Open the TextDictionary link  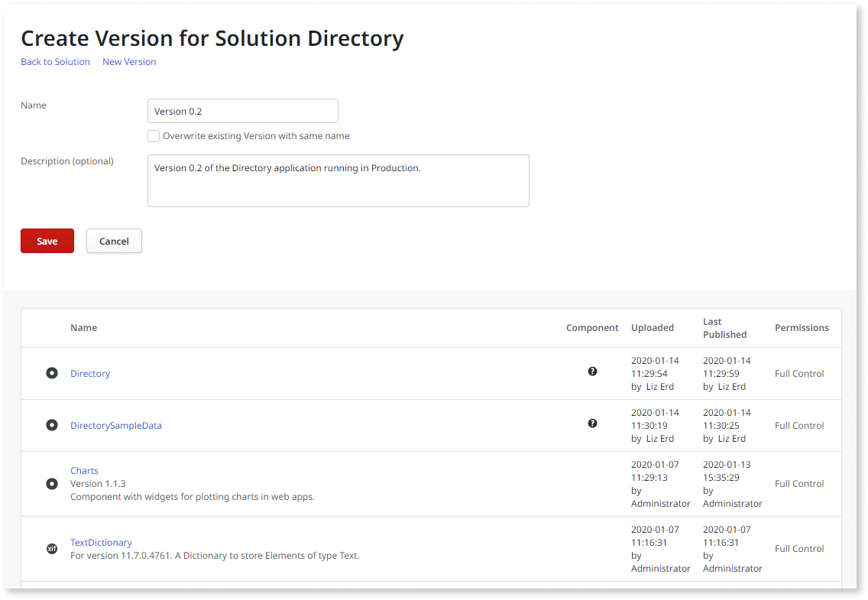pyautogui.click(x=101, y=543)
